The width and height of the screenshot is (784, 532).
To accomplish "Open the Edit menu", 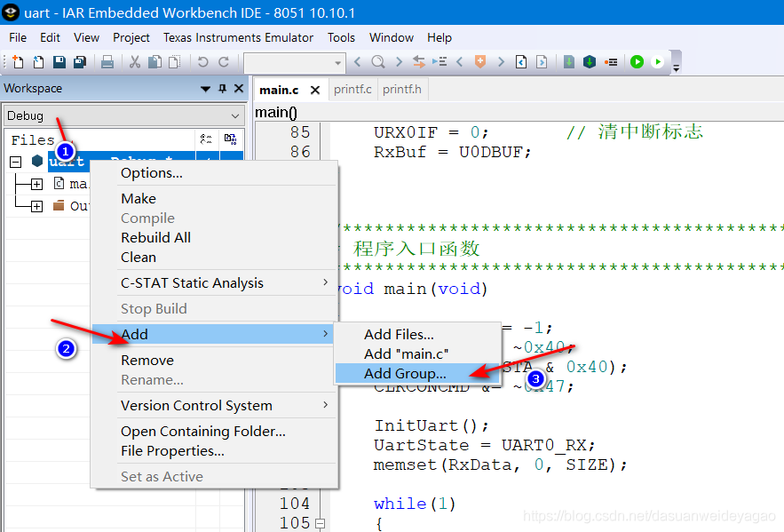I will click(50, 37).
